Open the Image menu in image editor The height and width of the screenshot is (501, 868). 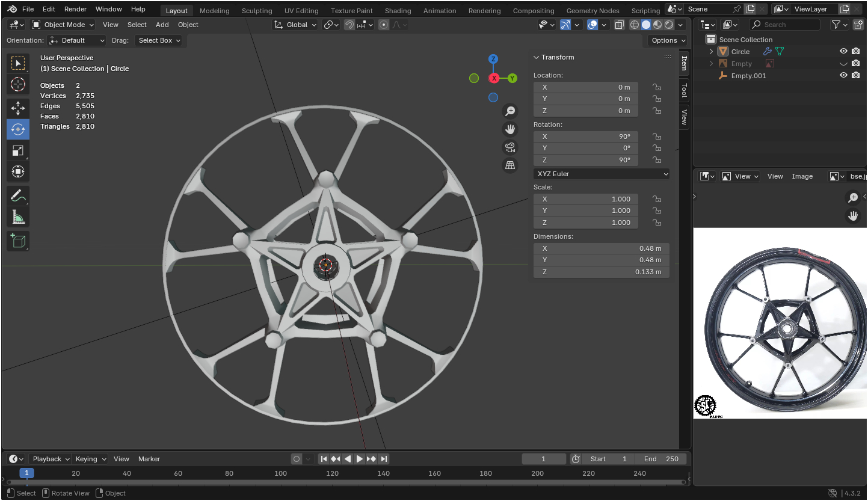click(802, 176)
